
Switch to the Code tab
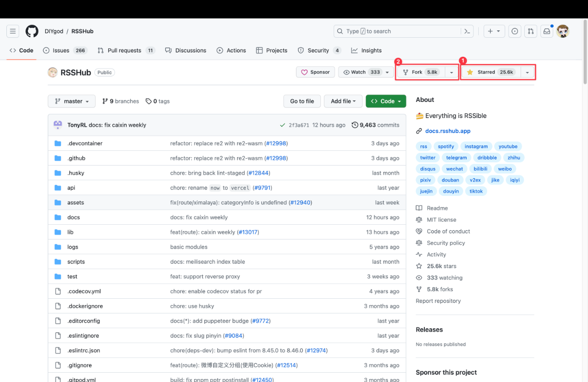[x=22, y=50]
